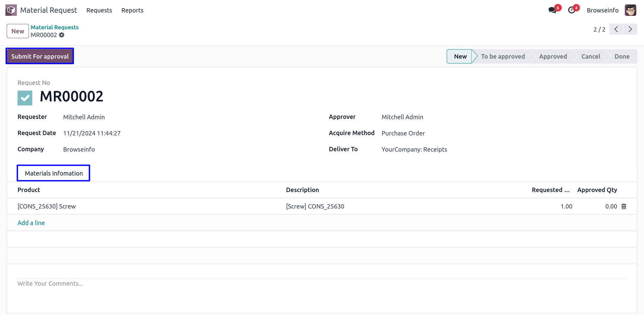The height and width of the screenshot is (315, 644).
Task: Click the Material Request app logo icon
Action: tap(11, 10)
